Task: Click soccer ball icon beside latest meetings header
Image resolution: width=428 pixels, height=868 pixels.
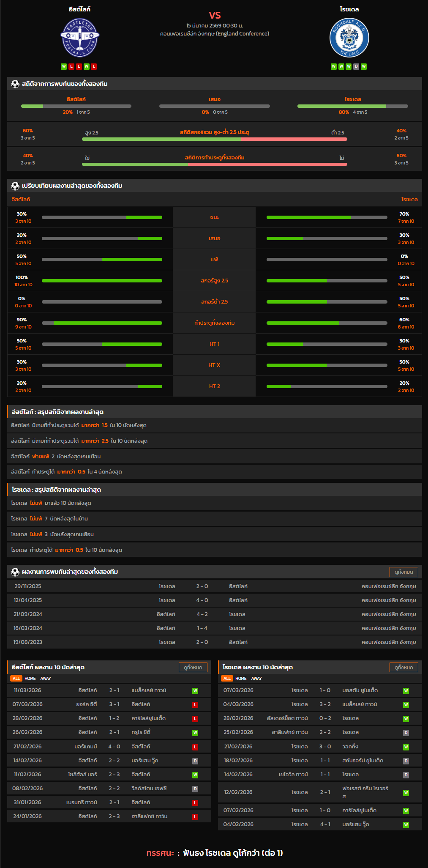Action: coord(15,572)
